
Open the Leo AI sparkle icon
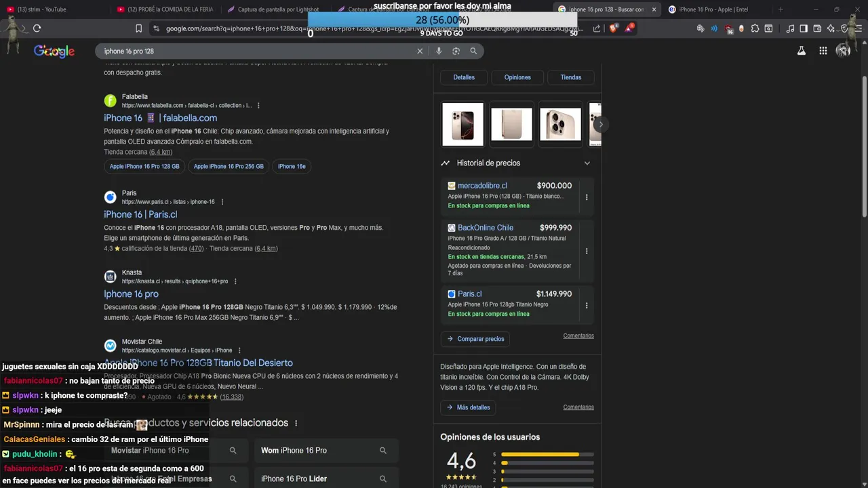pyautogui.click(x=831, y=28)
